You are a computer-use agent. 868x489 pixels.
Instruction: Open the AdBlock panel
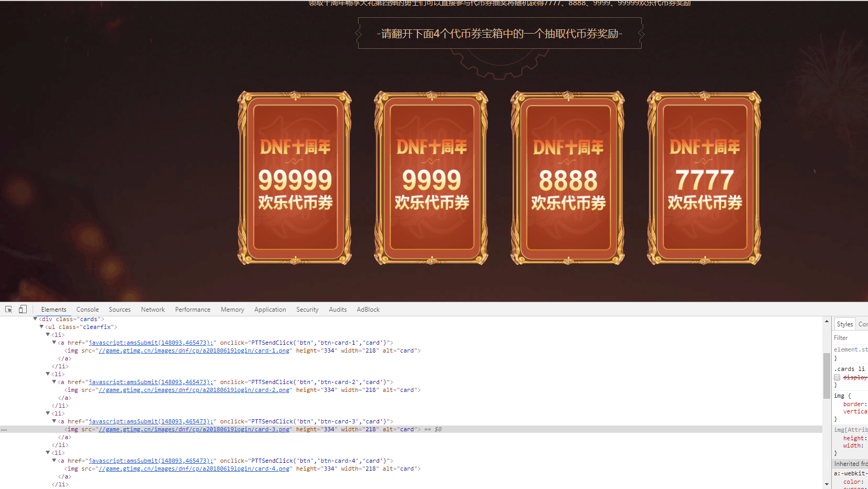click(368, 309)
